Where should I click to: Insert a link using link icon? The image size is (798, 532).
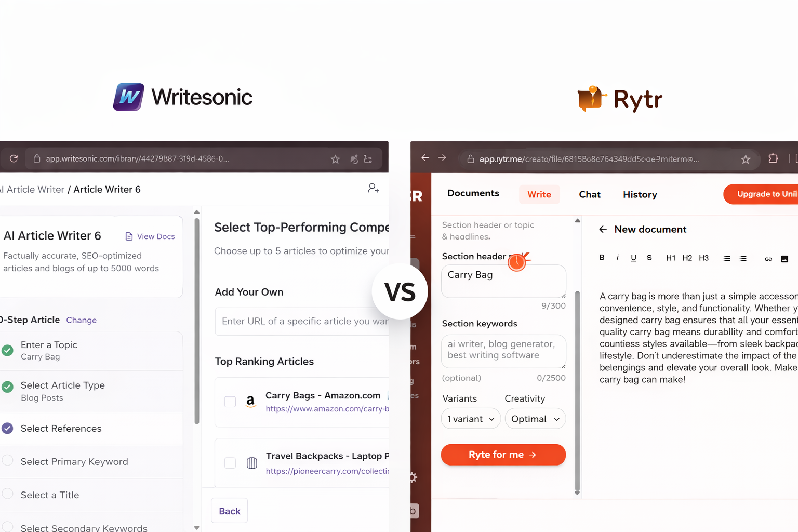click(768, 259)
